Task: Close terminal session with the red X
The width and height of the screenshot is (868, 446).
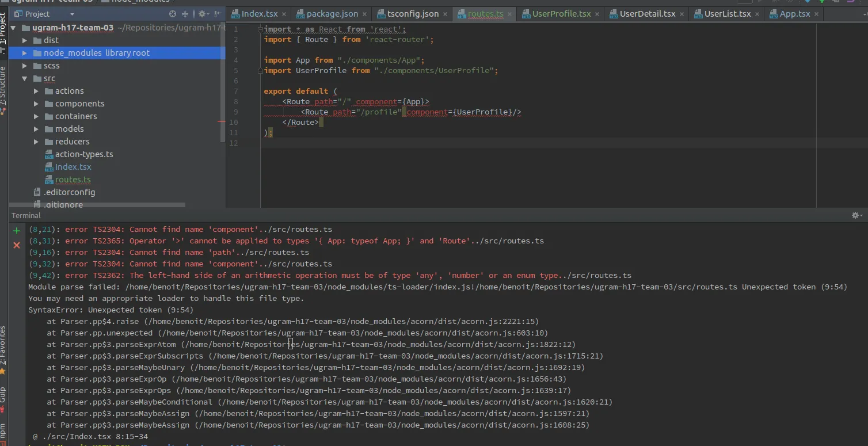Action: click(x=17, y=245)
